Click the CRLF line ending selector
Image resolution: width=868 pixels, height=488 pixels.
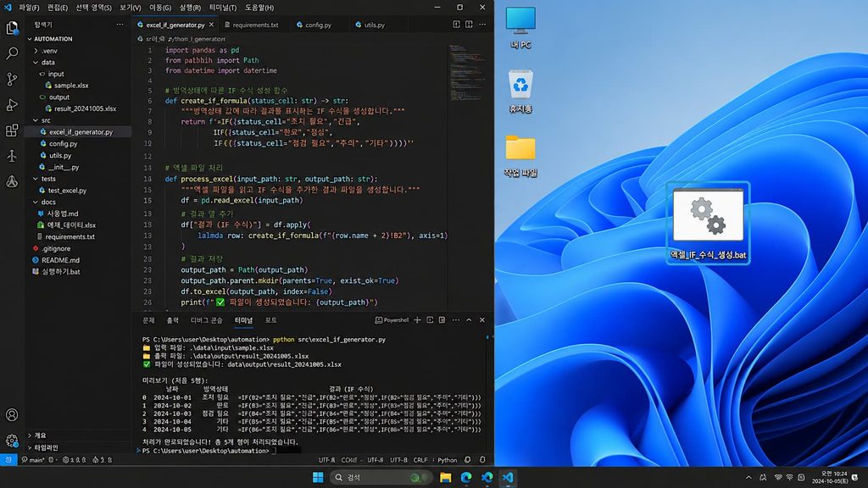420,460
